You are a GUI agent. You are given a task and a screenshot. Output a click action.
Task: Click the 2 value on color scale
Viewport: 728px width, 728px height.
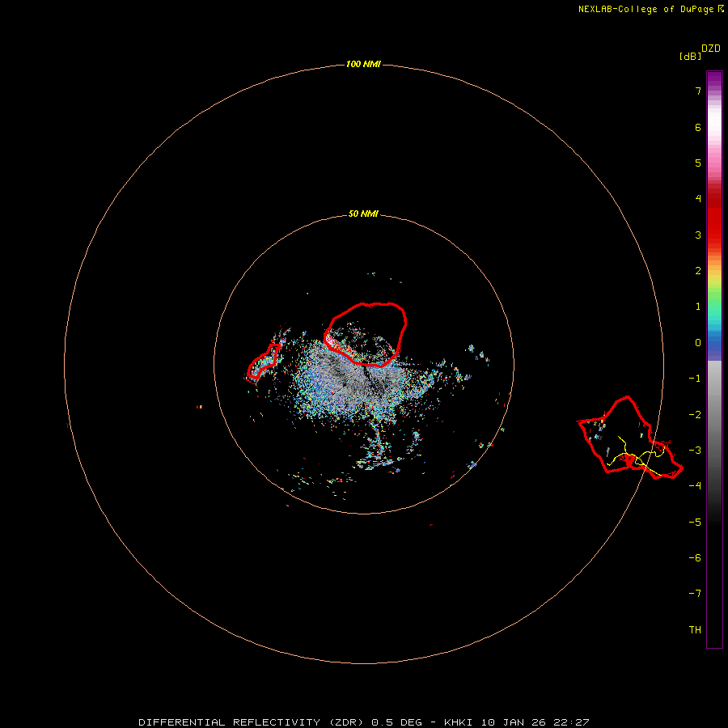click(698, 271)
